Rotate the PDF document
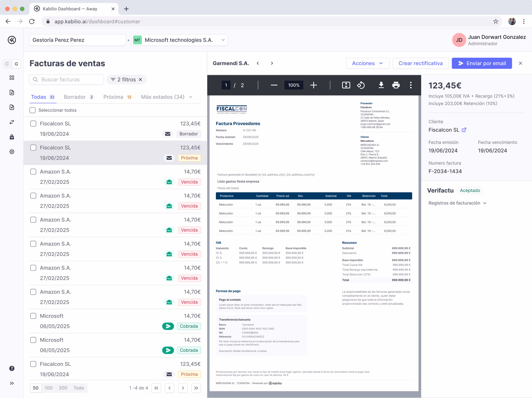532x398 pixels. click(x=361, y=85)
